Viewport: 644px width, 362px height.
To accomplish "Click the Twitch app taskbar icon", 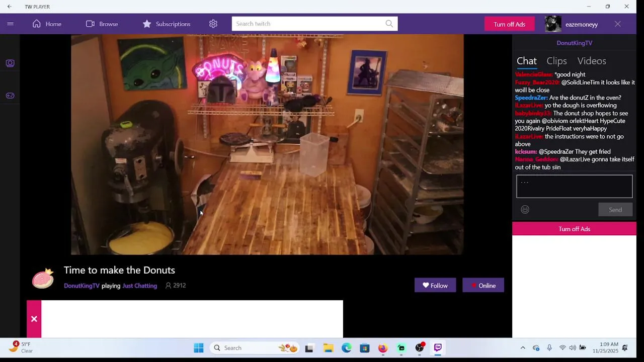I will tap(438, 348).
